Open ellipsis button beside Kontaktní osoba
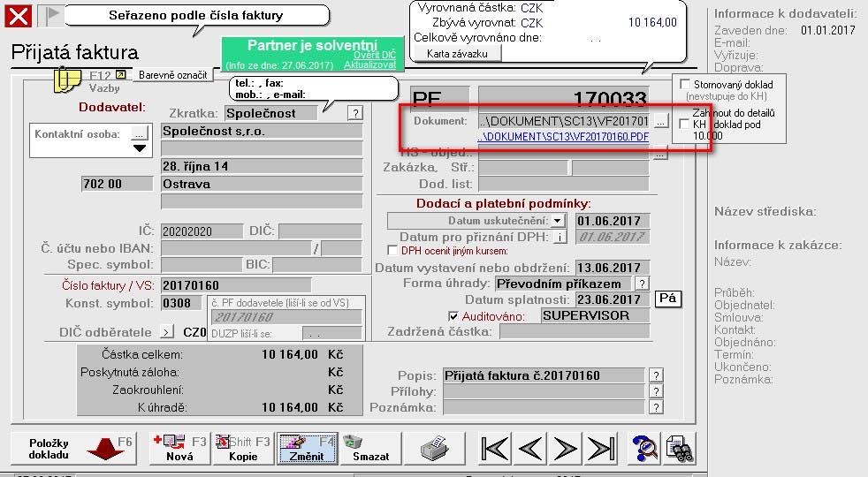Viewport: 868px width, 477px height. point(140,133)
